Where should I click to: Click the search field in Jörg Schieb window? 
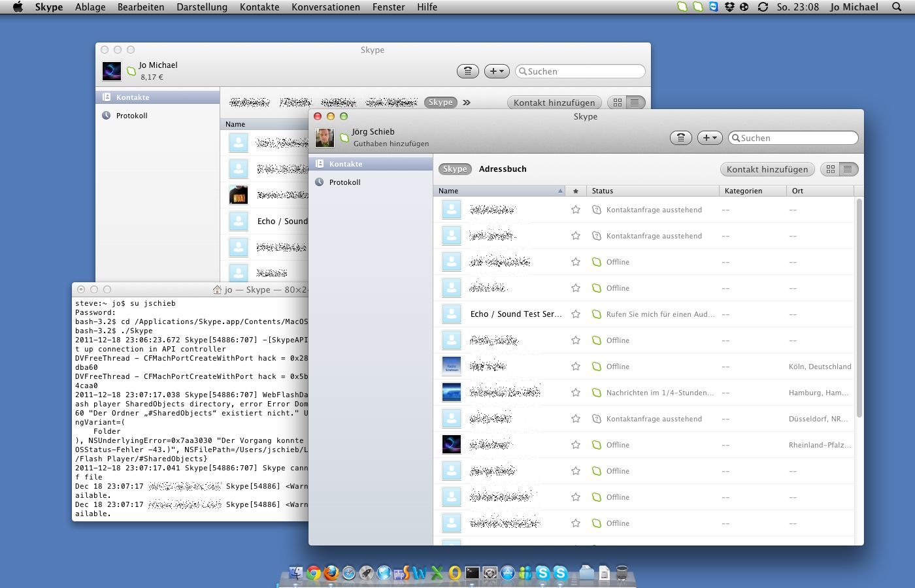coord(793,138)
